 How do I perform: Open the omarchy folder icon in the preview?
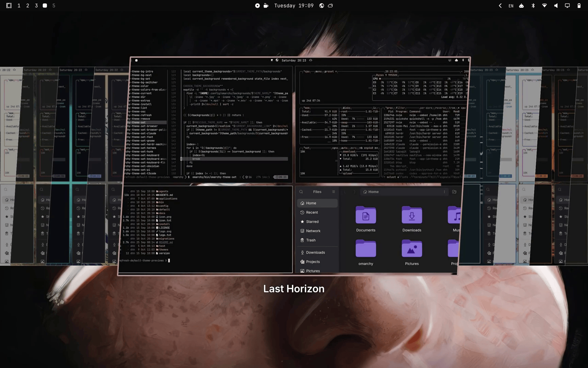pos(366,248)
